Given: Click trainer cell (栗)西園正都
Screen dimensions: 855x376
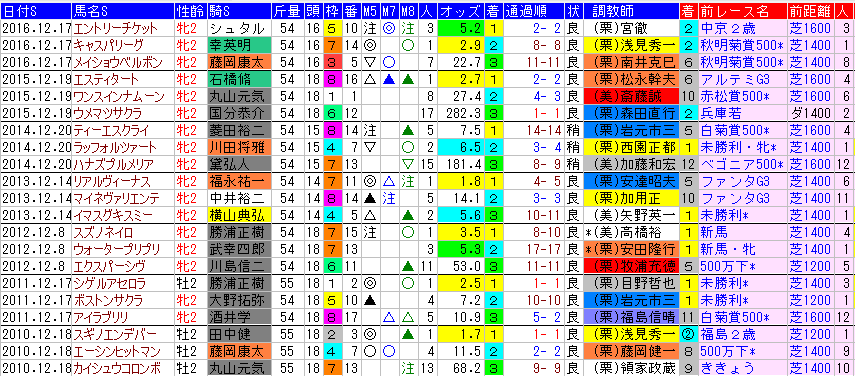Looking at the screenshot, I should point(630,147).
